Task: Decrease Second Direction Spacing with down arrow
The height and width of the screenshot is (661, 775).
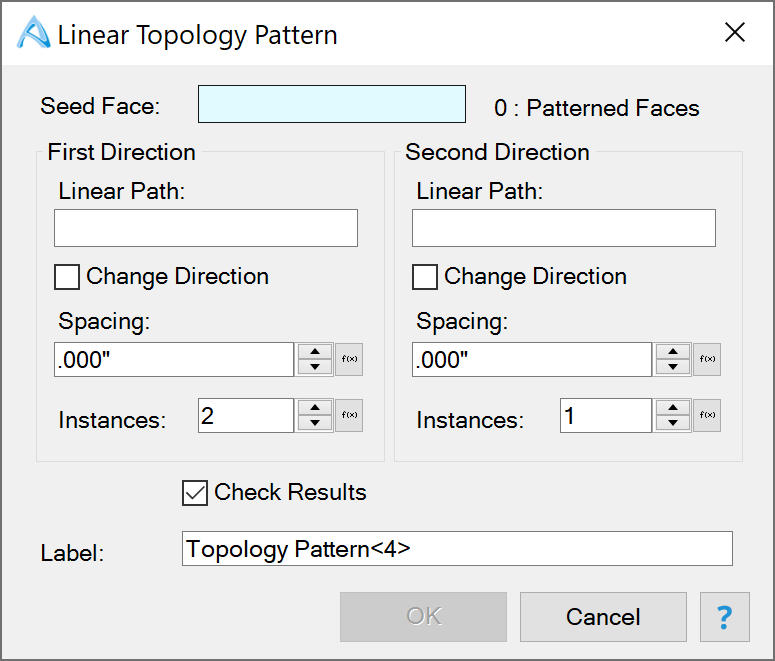Action: point(673,368)
